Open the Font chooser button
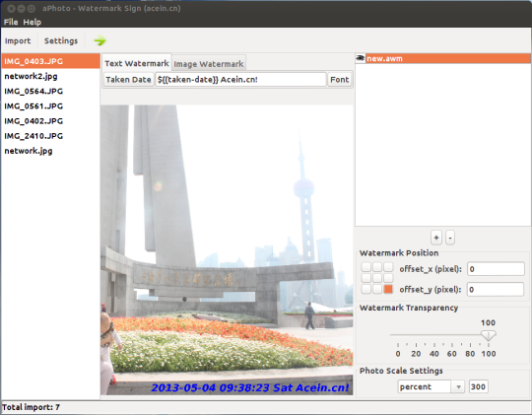 (x=339, y=80)
